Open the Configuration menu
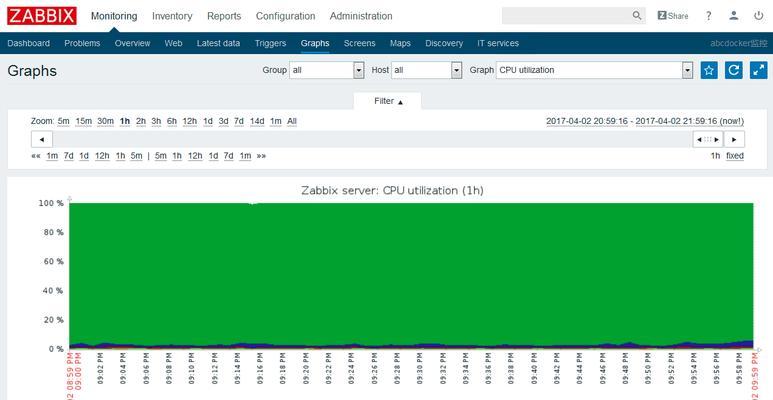Viewport: 773px width, 400px height. 285,16
